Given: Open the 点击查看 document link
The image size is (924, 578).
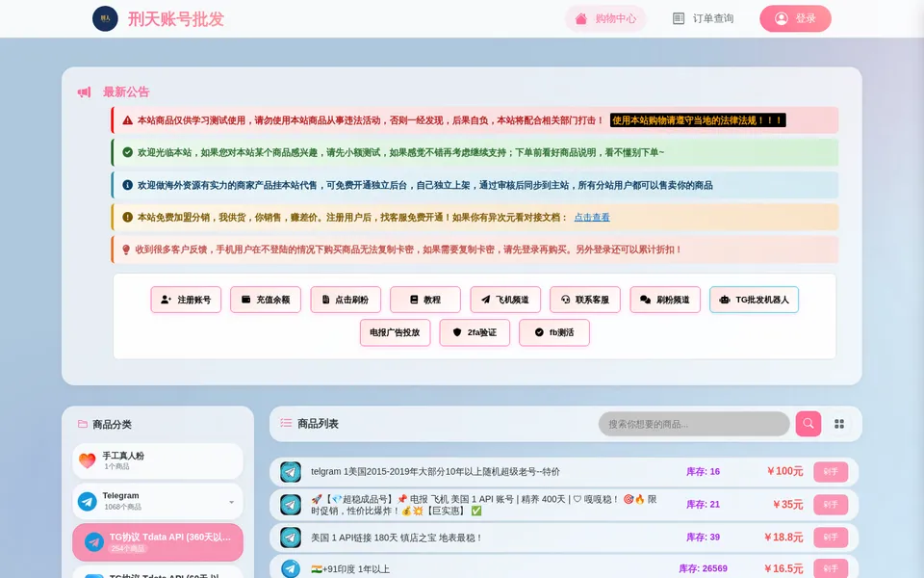Looking at the screenshot, I should coord(592,217).
